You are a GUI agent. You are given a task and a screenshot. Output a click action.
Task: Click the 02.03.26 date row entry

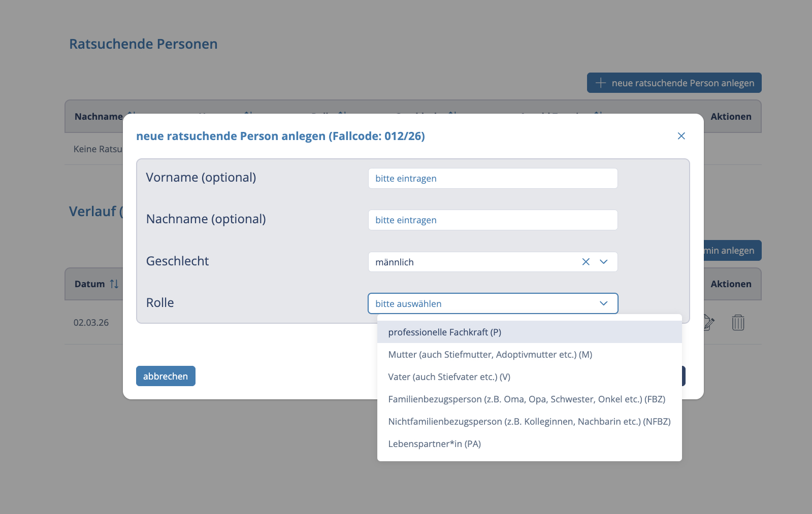(x=91, y=323)
